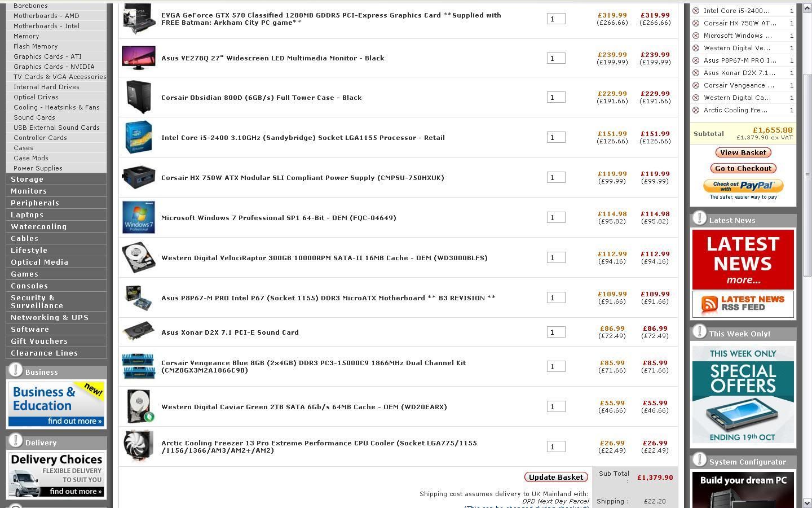Remove Microsoft Windows item from basket sidebar
Viewport: 812px width, 508px height.
click(696, 36)
